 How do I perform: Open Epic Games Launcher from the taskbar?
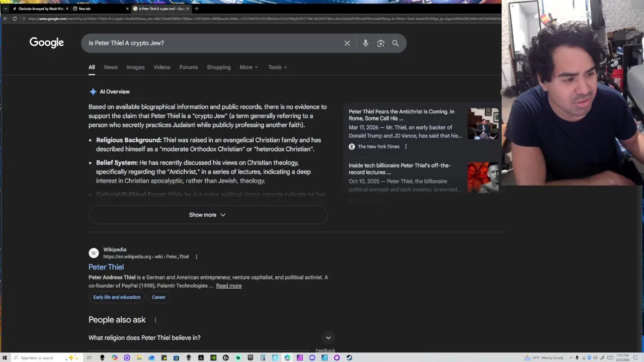coord(251,357)
